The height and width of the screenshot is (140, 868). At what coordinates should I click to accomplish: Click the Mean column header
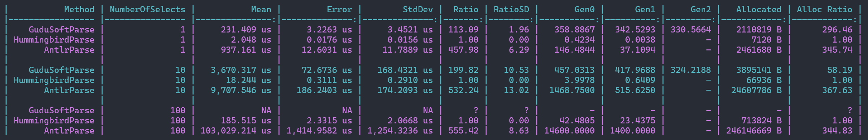[261, 9]
